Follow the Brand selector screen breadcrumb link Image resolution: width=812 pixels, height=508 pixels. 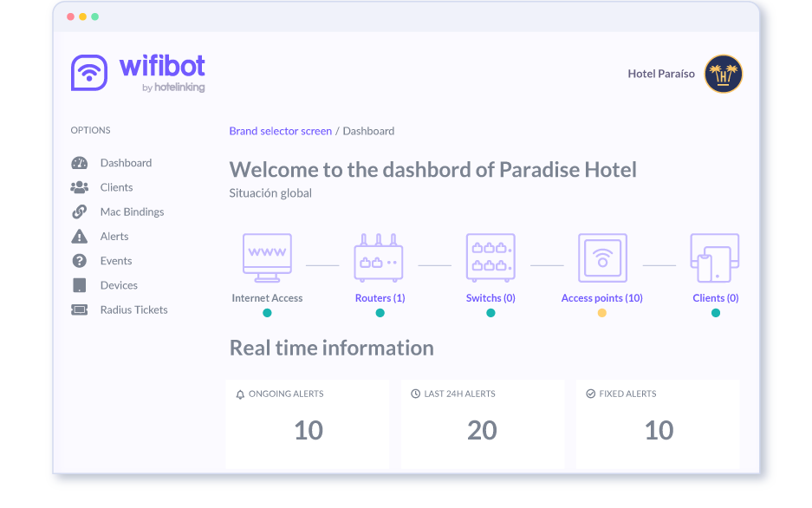(281, 131)
